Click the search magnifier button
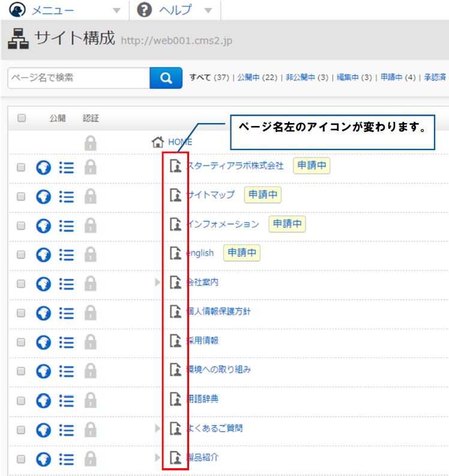Screen dimensions: 449x476 [166, 78]
